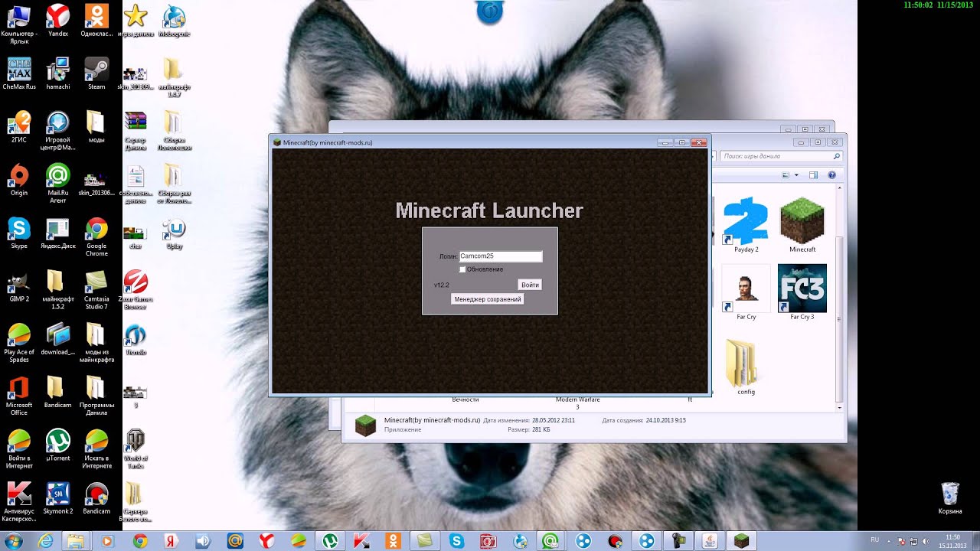The height and width of the screenshot is (551, 980).
Task: Open Explorer help question mark icon
Action: coord(831,175)
